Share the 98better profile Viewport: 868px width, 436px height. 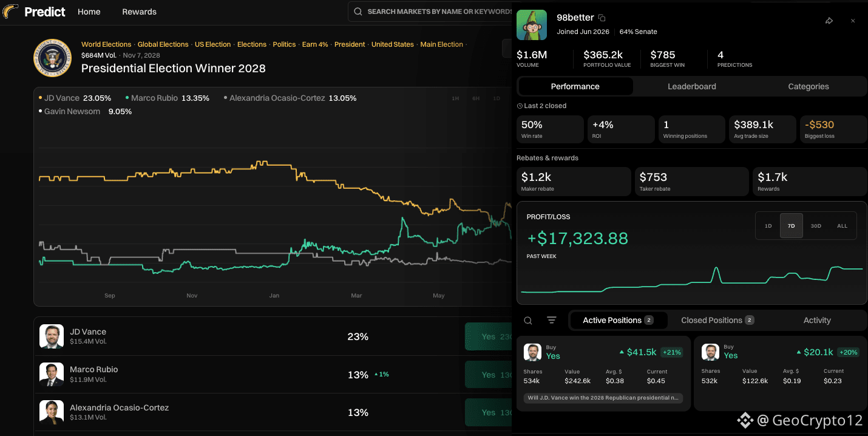click(829, 21)
